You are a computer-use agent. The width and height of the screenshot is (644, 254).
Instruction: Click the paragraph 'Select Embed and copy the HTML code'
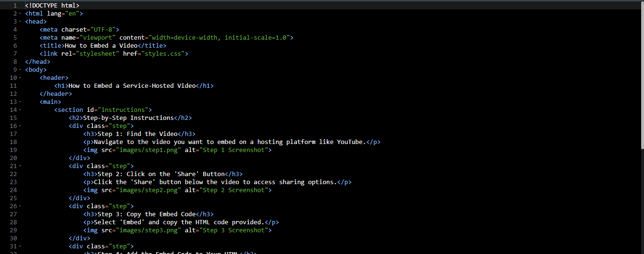pyautogui.click(x=179, y=222)
